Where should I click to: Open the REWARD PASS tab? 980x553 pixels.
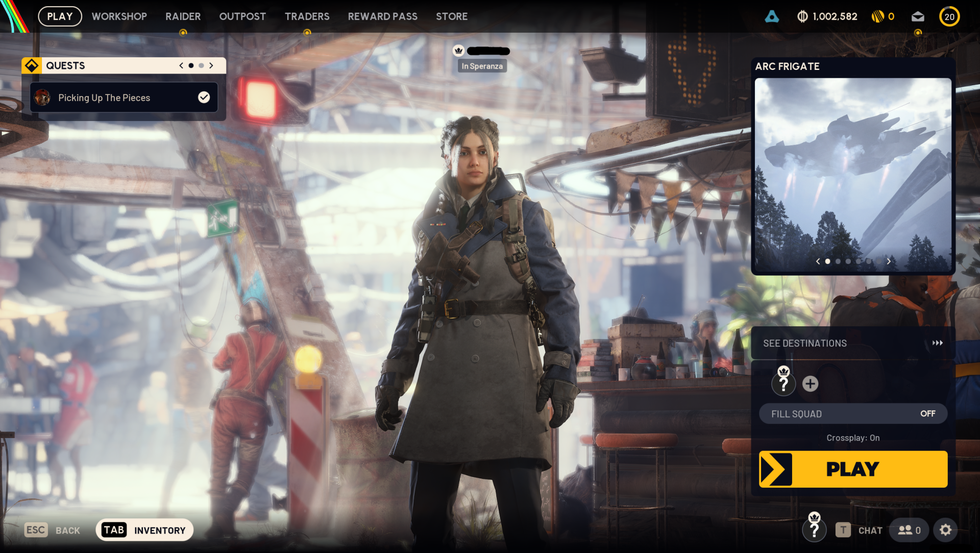click(x=382, y=16)
